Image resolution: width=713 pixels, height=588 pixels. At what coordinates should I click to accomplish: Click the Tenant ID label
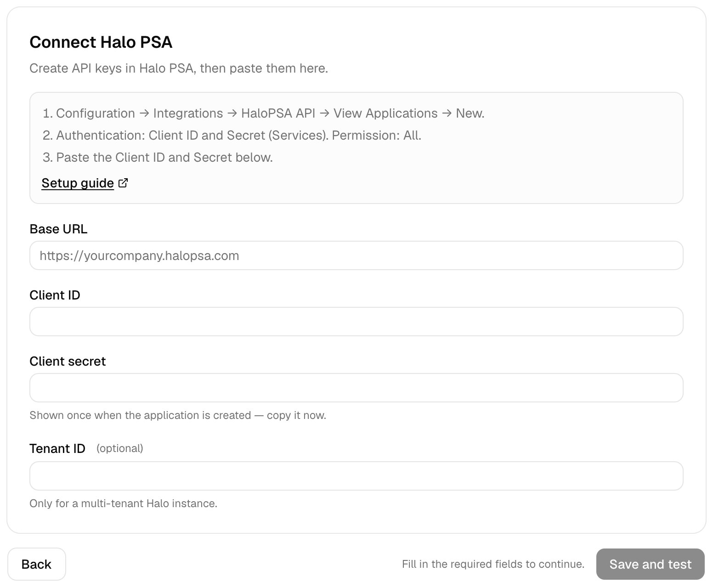coord(57,448)
